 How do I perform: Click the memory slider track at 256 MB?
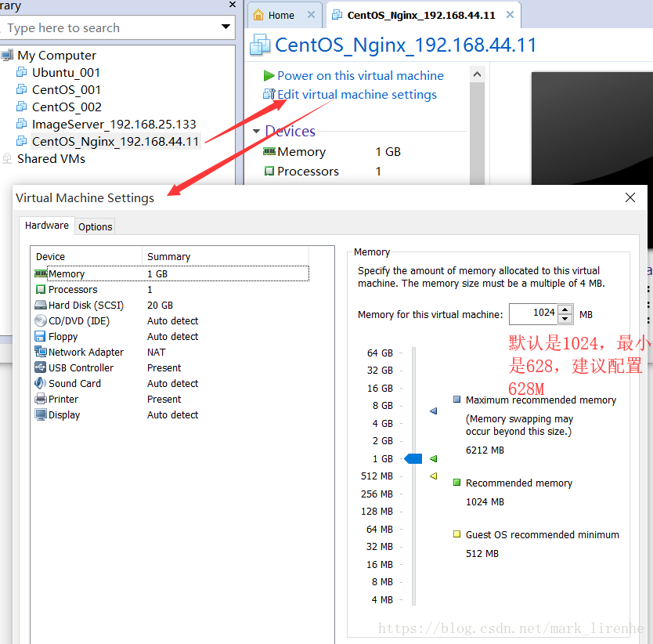(x=413, y=494)
